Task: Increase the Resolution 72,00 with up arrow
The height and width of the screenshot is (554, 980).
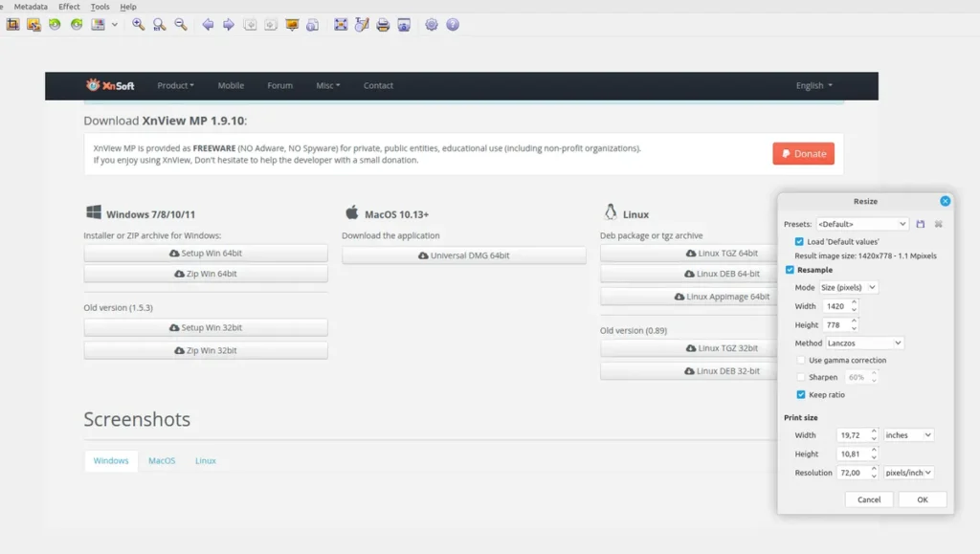Action: point(874,469)
